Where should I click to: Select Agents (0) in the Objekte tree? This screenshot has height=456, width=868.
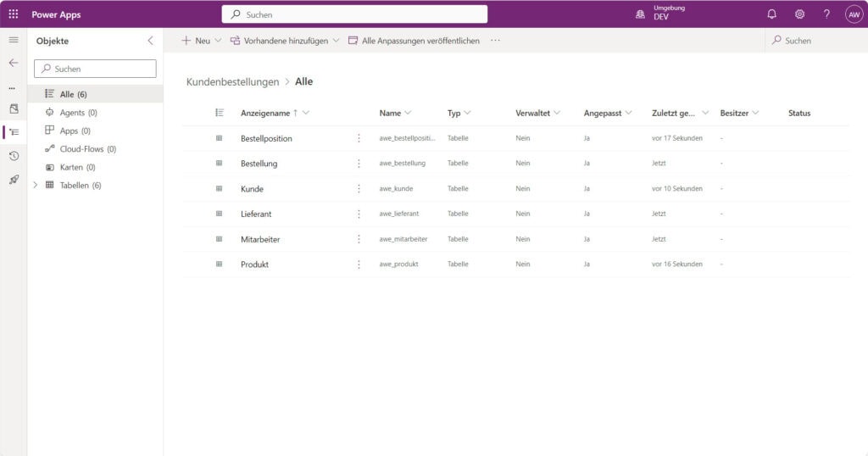(x=95, y=113)
